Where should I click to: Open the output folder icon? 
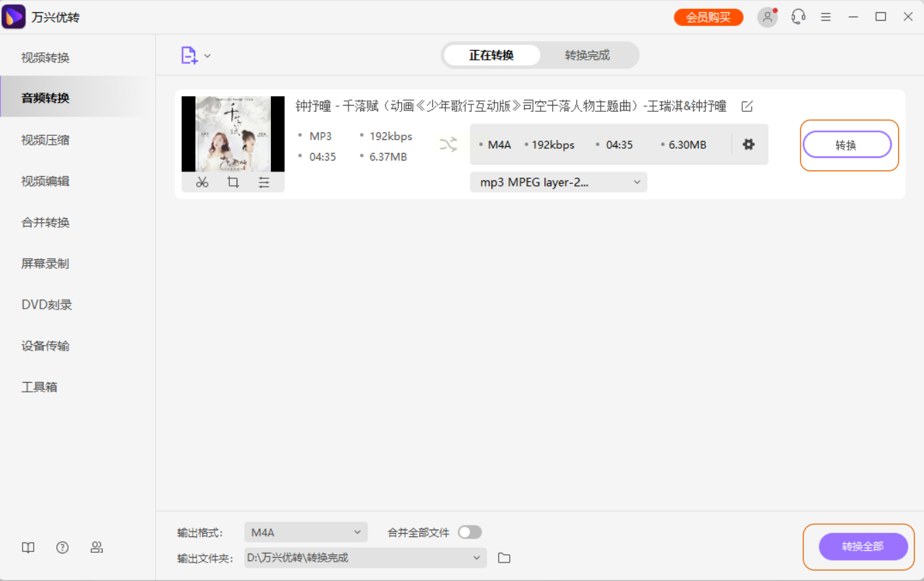[x=504, y=558]
